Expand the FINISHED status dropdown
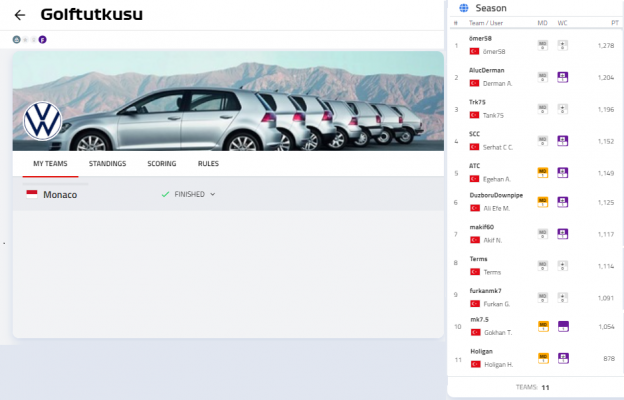Image resolution: width=624 pixels, height=400 pixels. coord(189,194)
